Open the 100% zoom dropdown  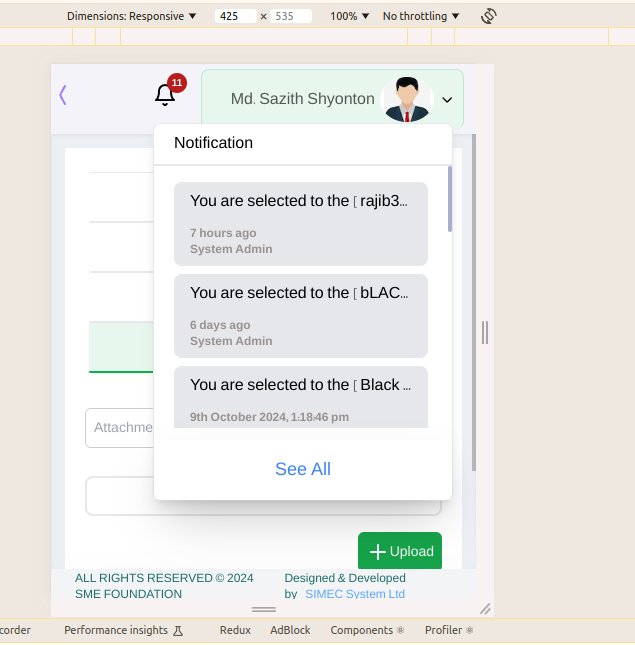349,16
